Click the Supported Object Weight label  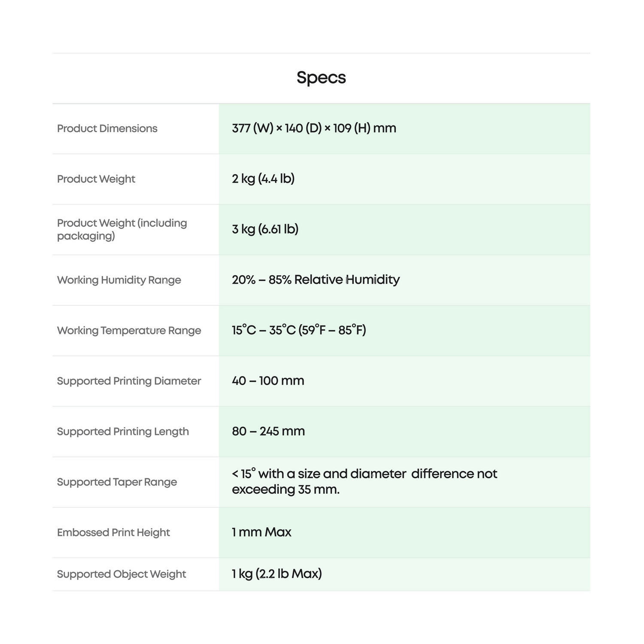tap(122, 574)
